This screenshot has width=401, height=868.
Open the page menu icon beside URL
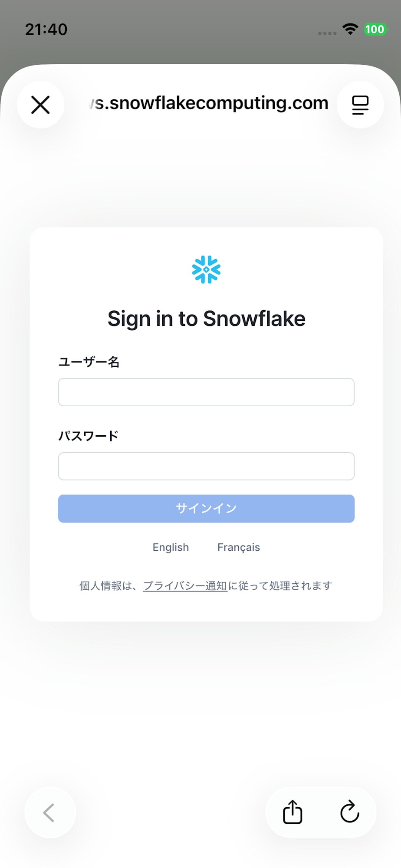point(360,105)
